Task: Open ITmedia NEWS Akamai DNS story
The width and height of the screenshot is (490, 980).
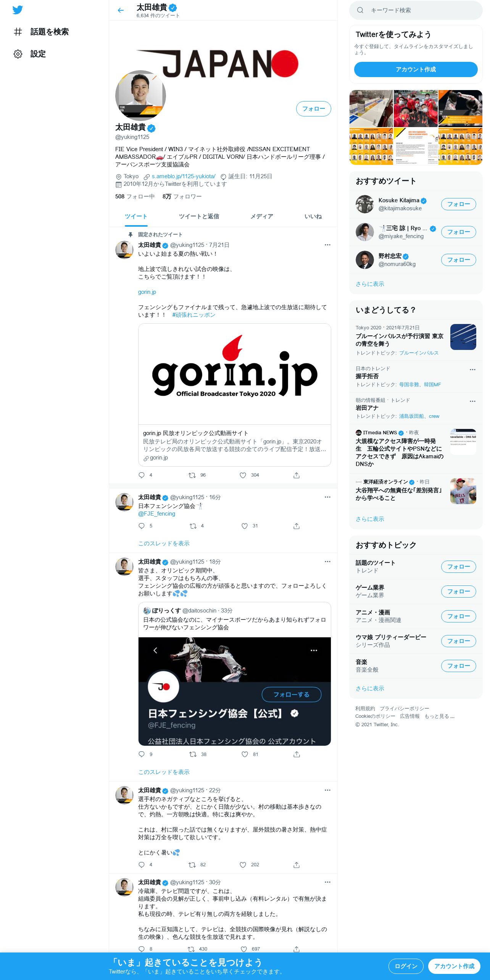Action: click(x=416, y=449)
